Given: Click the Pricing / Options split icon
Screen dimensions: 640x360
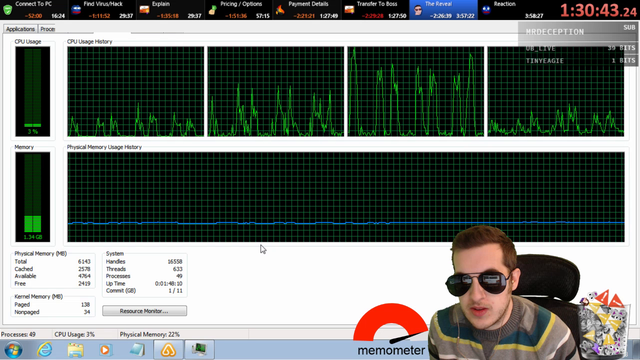Looking at the screenshot, I should coord(212,10).
